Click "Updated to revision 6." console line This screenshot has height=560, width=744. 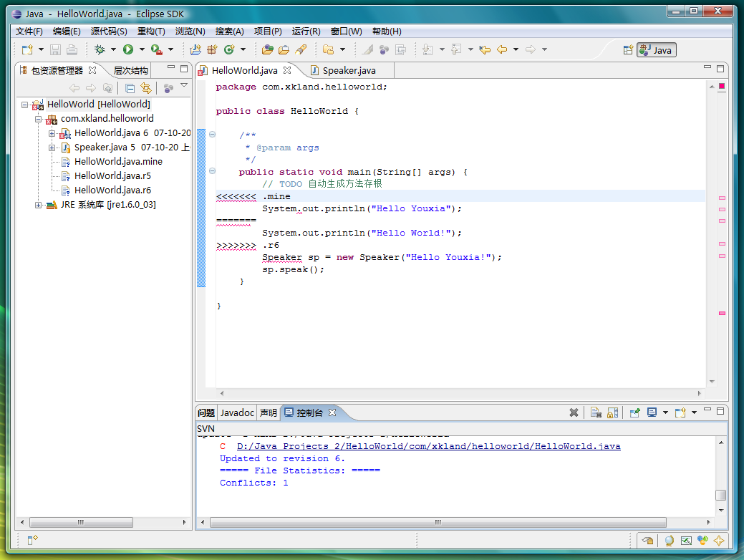(x=282, y=459)
